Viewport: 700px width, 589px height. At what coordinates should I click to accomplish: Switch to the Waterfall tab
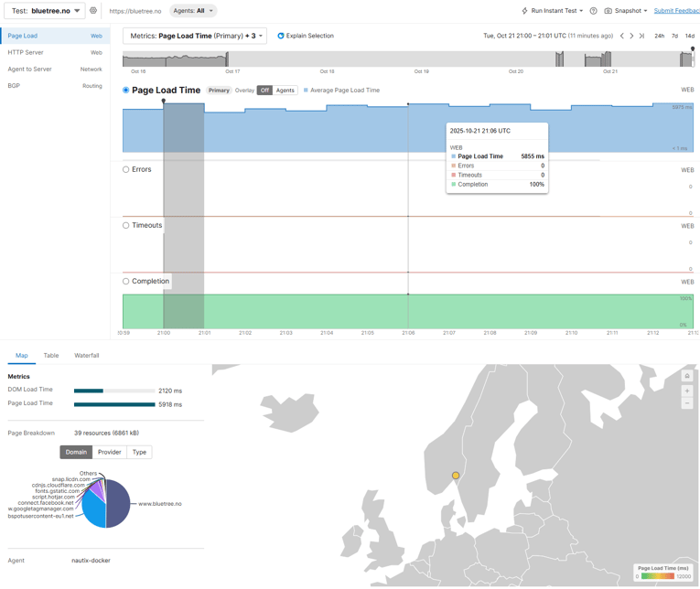[x=87, y=356]
